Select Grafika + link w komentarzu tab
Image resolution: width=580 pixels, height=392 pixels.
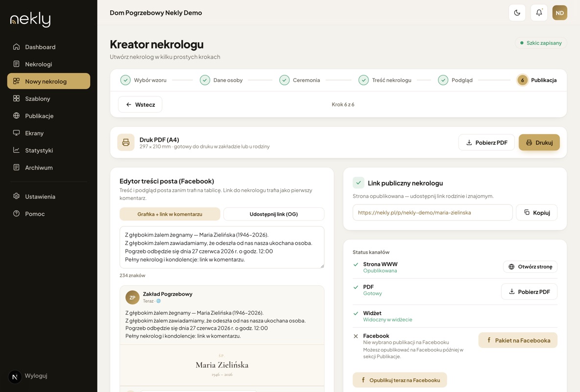pyautogui.click(x=170, y=214)
